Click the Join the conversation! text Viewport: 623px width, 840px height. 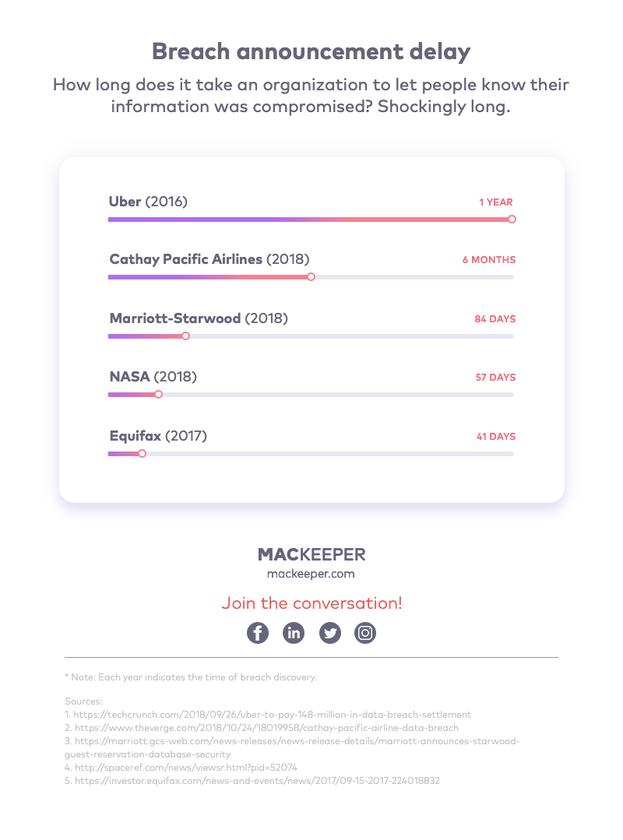coord(311,603)
